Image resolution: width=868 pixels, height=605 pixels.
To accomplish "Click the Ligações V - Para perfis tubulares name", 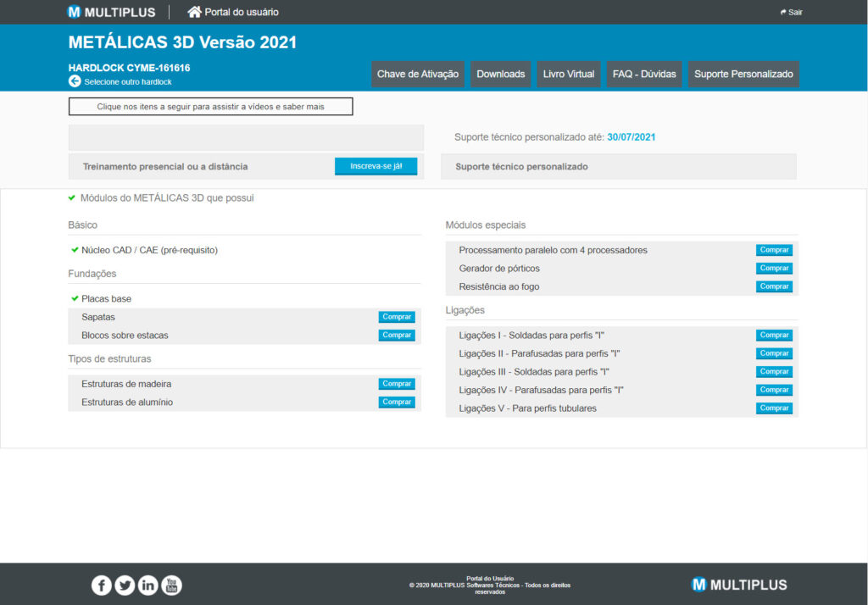I will pos(527,408).
